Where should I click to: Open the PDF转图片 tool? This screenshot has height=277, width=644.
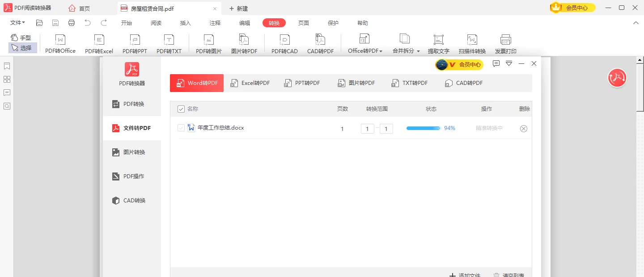[x=209, y=44]
